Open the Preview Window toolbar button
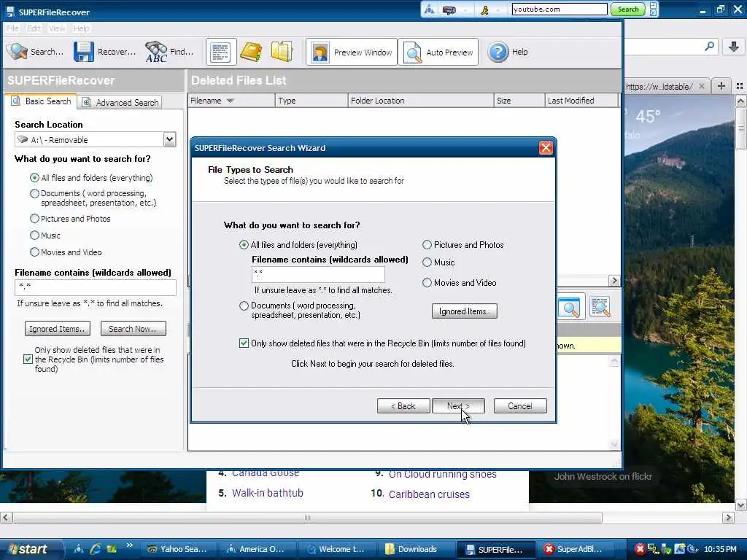Screen dimensions: 747x560 352,52
